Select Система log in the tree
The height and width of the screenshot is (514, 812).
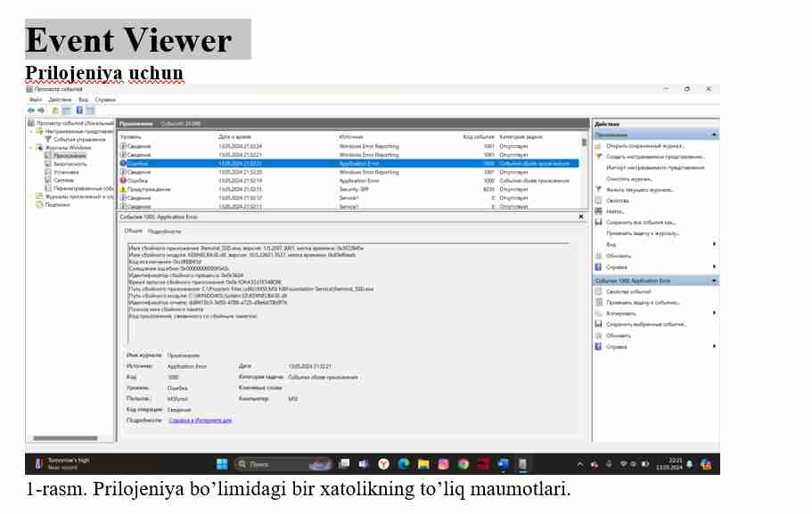(x=63, y=181)
